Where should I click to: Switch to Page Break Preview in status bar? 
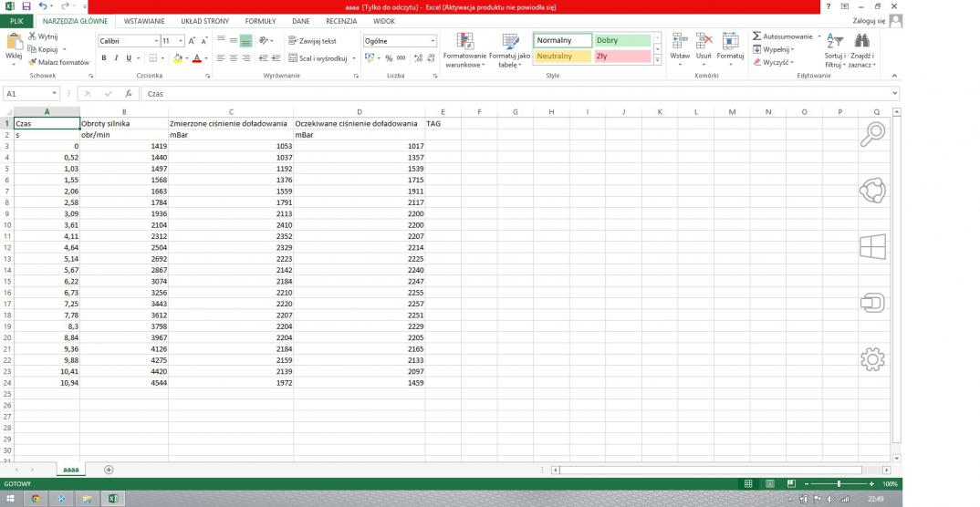click(x=791, y=484)
